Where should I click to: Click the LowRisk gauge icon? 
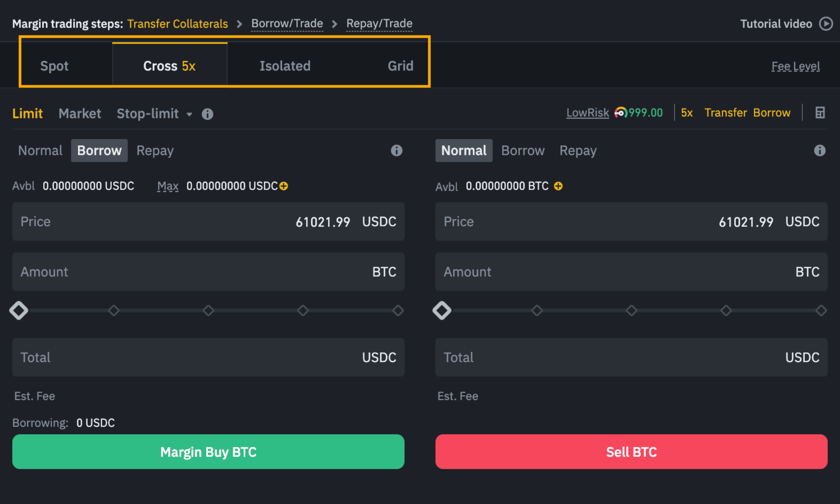coord(620,113)
